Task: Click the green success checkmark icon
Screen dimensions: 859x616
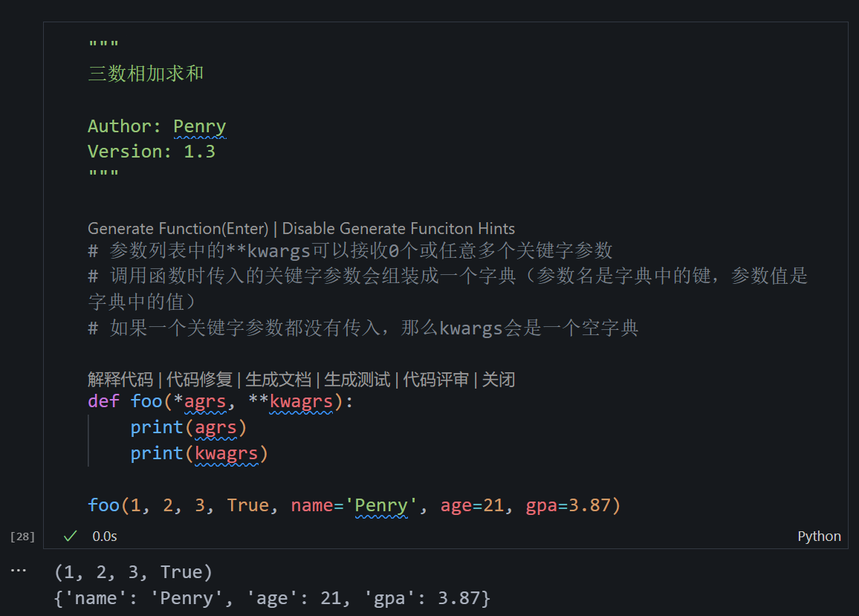Action: (69, 535)
